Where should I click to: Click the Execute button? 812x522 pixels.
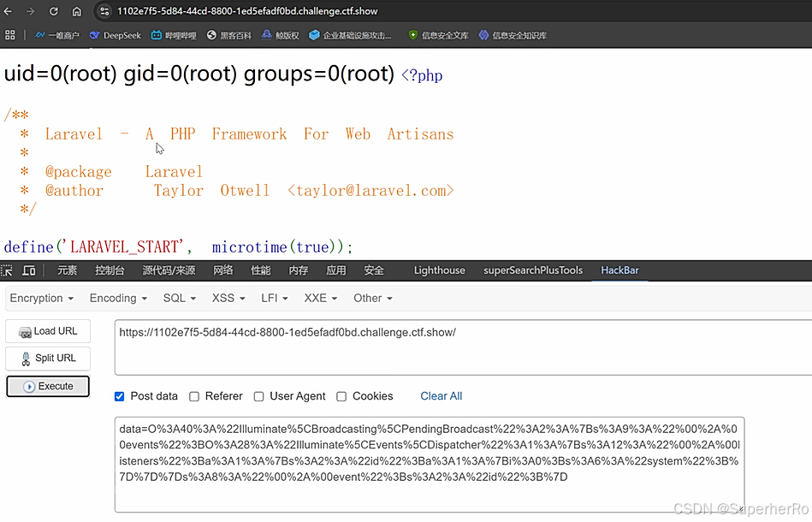point(48,386)
